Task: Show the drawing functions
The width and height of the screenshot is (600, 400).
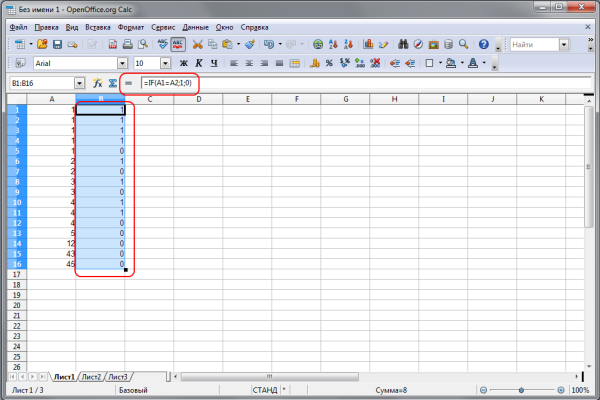Action: click(383, 44)
